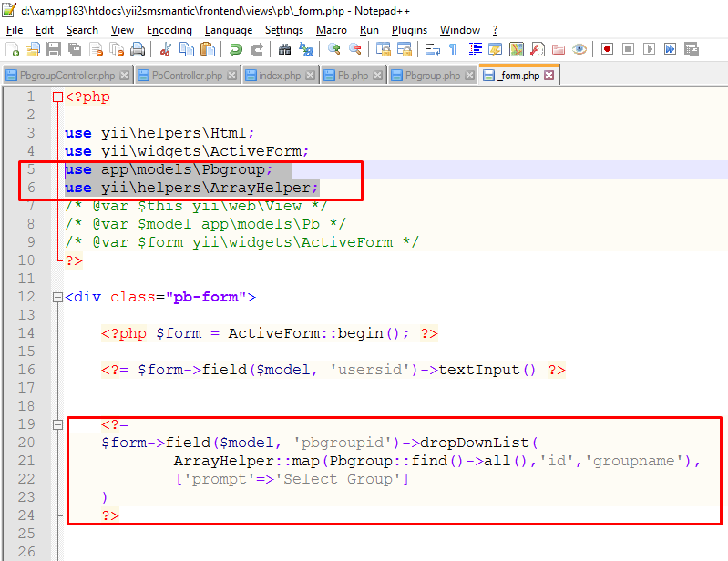The image size is (728, 561).
Task: Click the Close All documents toolbar icon
Action: tap(117, 49)
